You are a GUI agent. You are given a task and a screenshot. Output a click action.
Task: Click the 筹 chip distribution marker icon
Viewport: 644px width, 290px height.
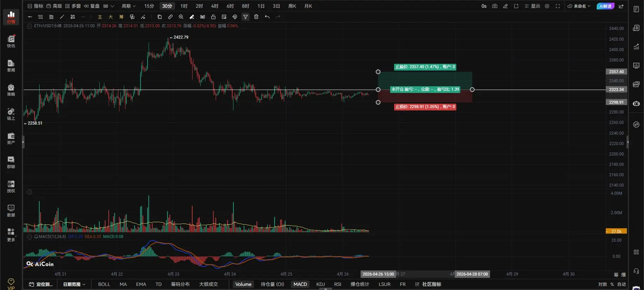121,17
